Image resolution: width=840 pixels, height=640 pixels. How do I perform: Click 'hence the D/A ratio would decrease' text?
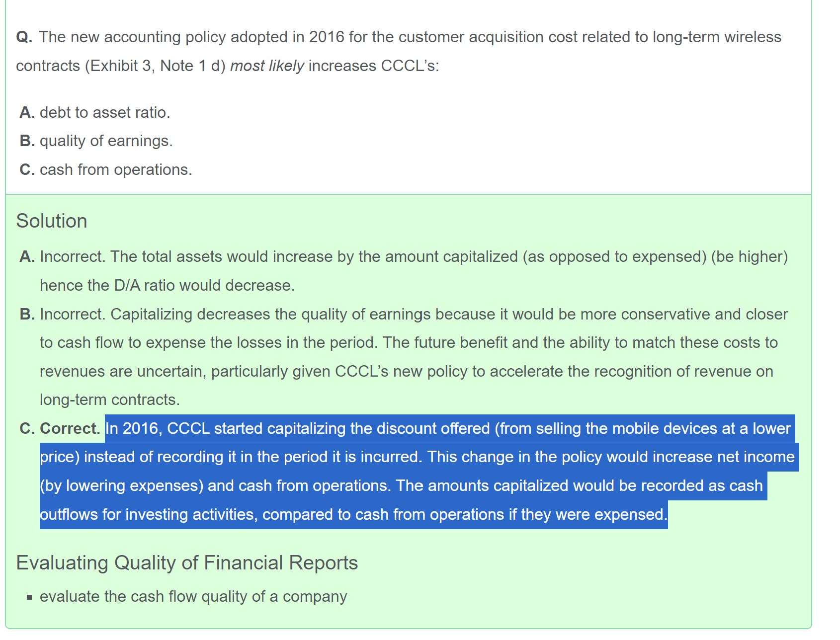coord(167,285)
